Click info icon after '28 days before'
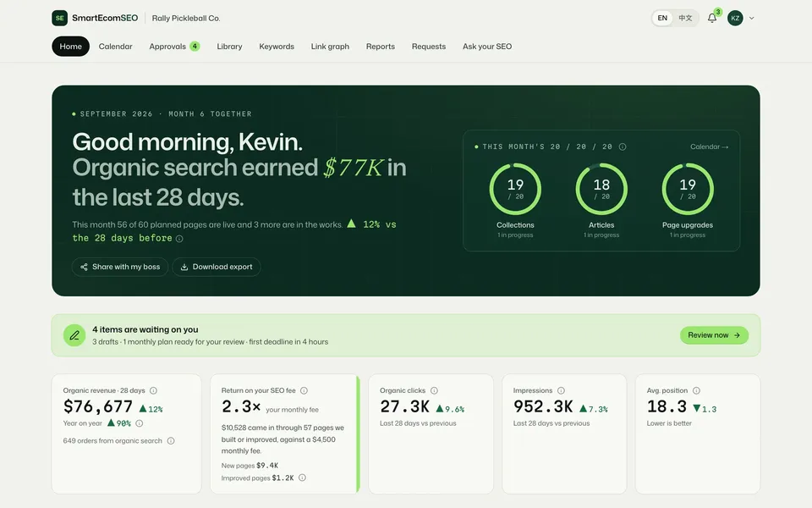 tap(179, 239)
